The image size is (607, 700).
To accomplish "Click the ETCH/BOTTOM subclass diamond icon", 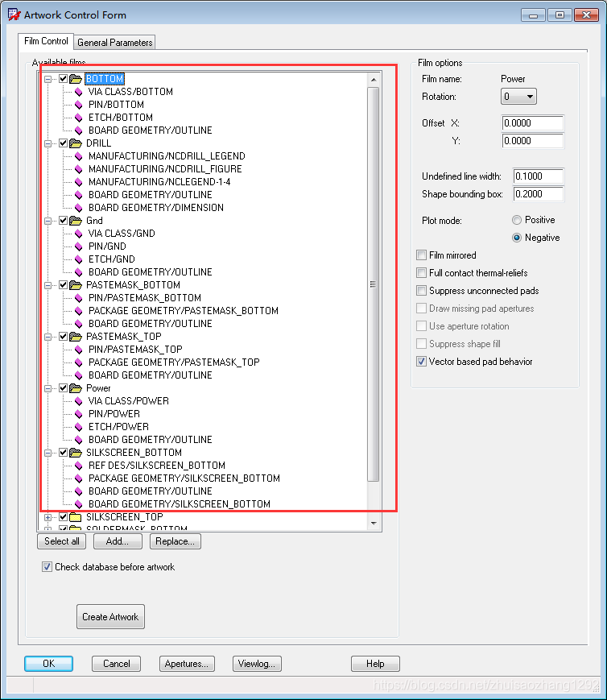I will (x=79, y=118).
